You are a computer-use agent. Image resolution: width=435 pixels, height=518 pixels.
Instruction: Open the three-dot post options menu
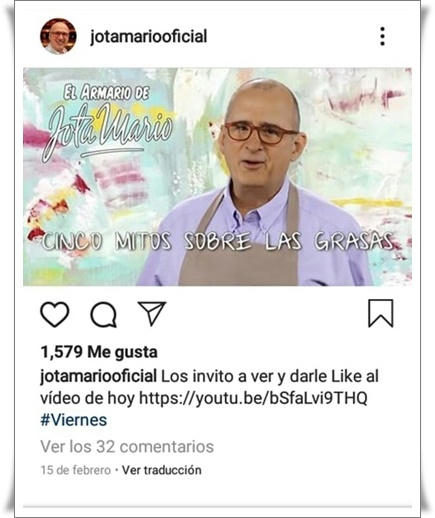382,36
